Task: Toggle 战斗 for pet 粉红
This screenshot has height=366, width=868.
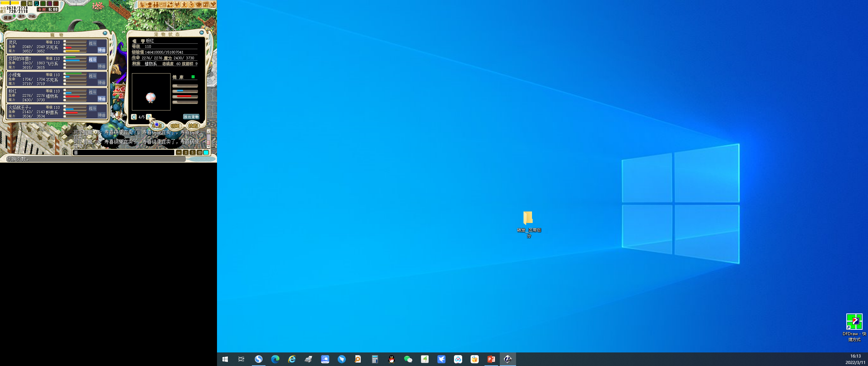Action: [93, 92]
